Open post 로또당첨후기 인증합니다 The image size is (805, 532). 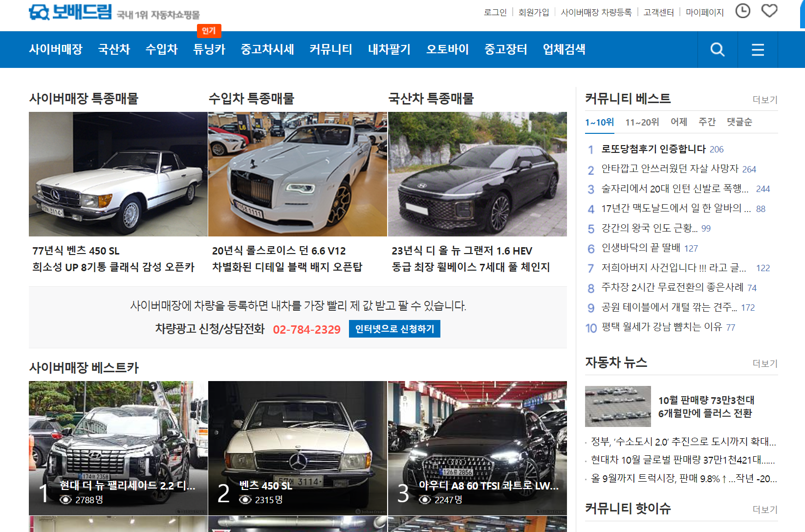click(653, 149)
